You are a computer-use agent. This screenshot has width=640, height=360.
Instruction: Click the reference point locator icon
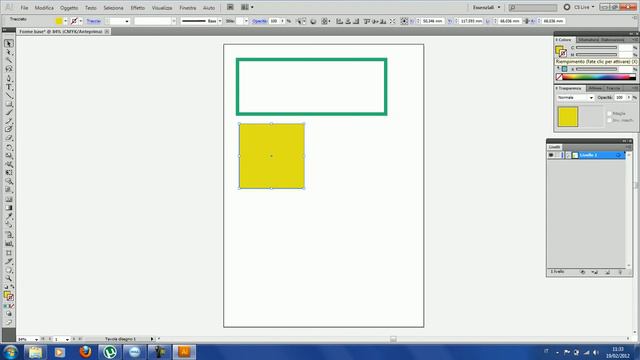[404, 21]
